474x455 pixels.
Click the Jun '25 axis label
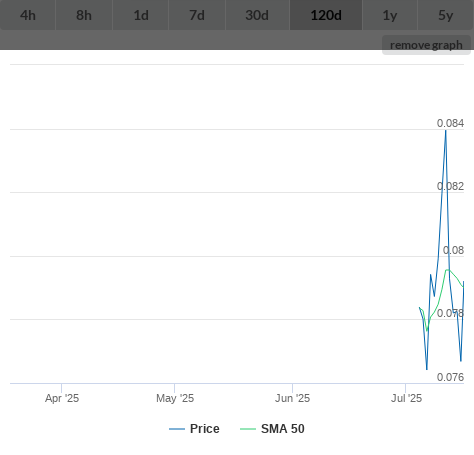[x=292, y=398]
